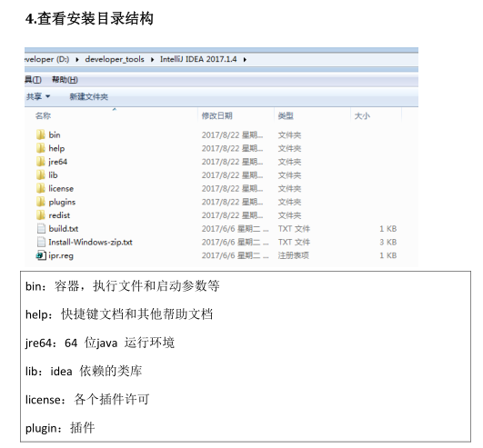Image resolution: width=483 pixels, height=448 pixels.
Task: Click the jre64: 64 位java 运行环境 line
Action: click(x=100, y=343)
